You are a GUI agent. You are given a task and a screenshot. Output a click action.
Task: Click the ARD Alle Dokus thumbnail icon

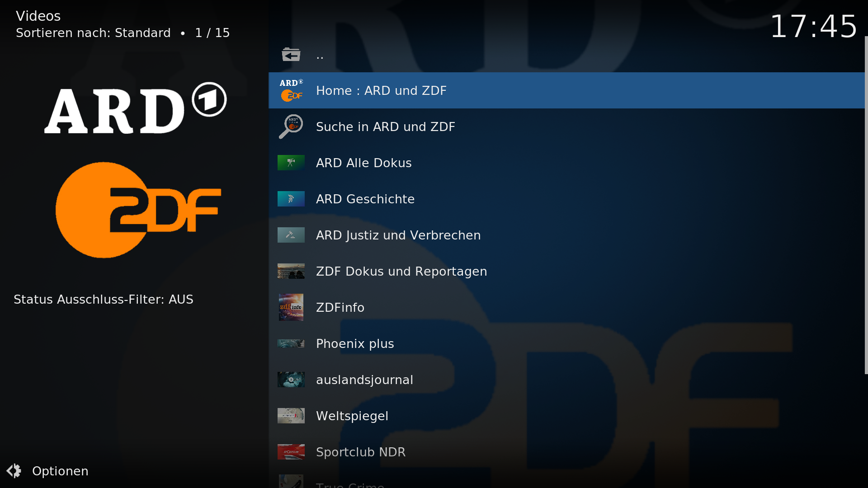pos(291,163)
